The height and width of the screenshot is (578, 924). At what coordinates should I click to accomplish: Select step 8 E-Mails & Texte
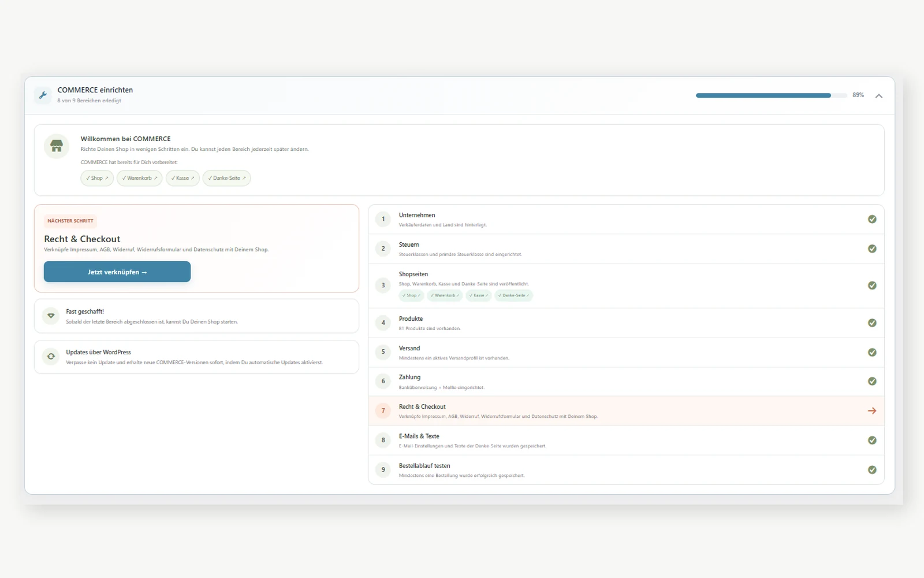pos(626,440)
